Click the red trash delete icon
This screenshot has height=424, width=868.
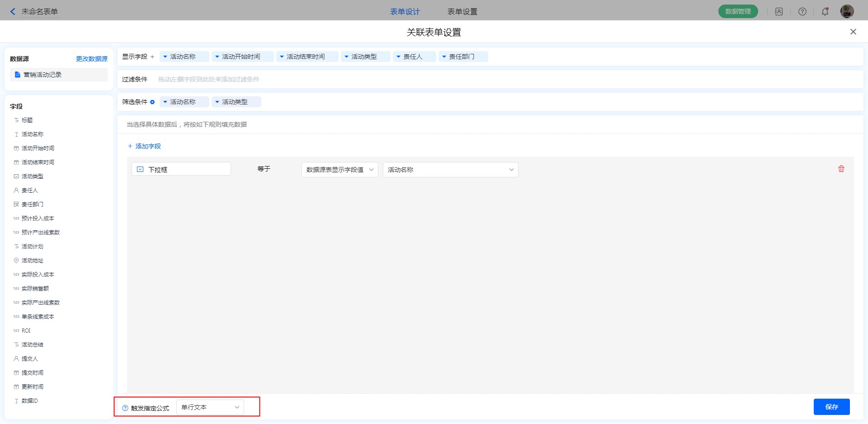point(841,169)
